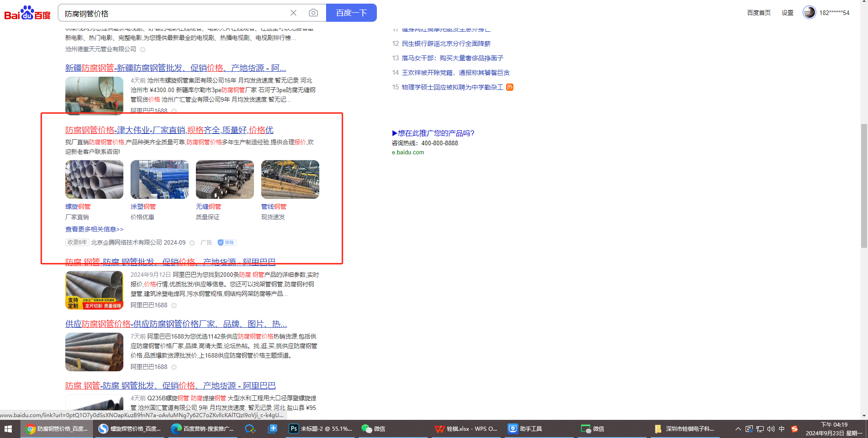Click the 热 badge on hot search item 15
This screenshot has width=868, height=438.
pos(510,87)
